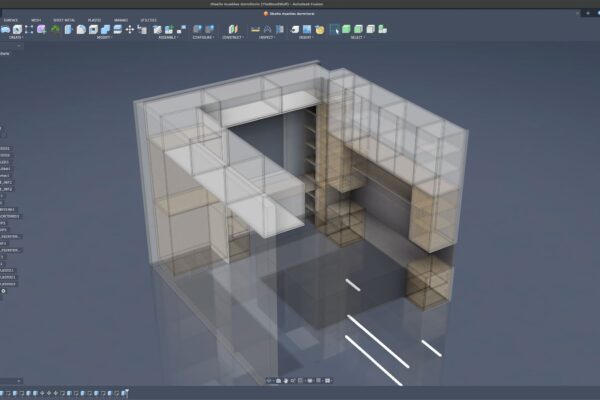Click the white cube selection filter icon

371,29
